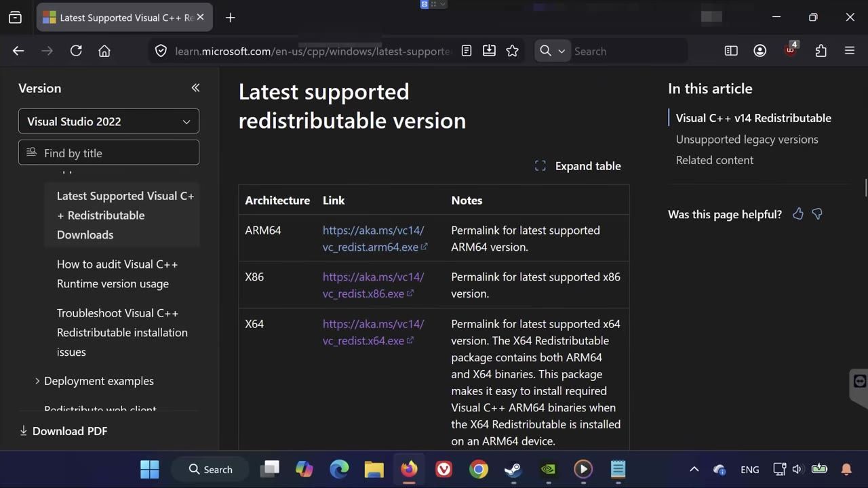The height and width of the screenshot is (488, 868).
Task: Open the Firefox account icon
Action: pyautogui.click(x=760, y=51)
